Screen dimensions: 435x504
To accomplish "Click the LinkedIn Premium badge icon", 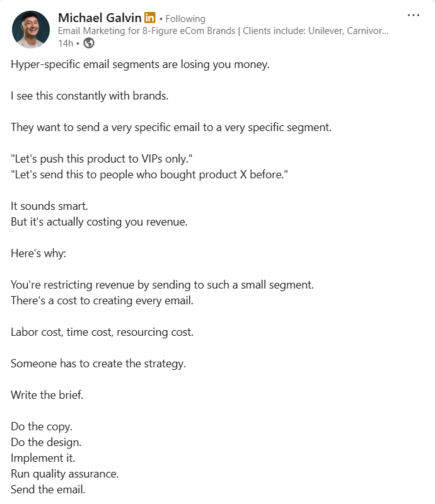I will pos(149,18).
